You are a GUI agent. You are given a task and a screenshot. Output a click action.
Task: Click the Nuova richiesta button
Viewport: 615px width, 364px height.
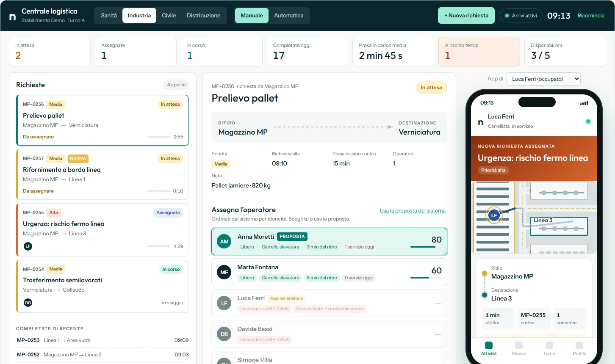point(466,16)
